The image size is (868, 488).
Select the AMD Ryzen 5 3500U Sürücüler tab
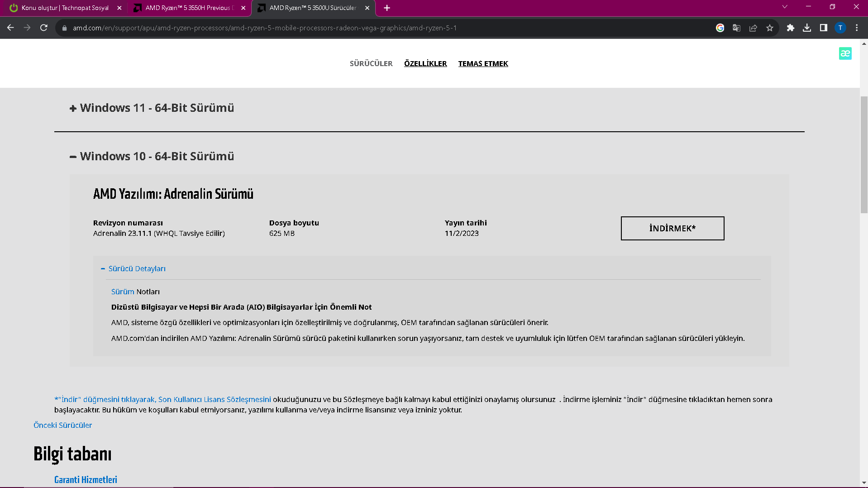pos(313,8)
